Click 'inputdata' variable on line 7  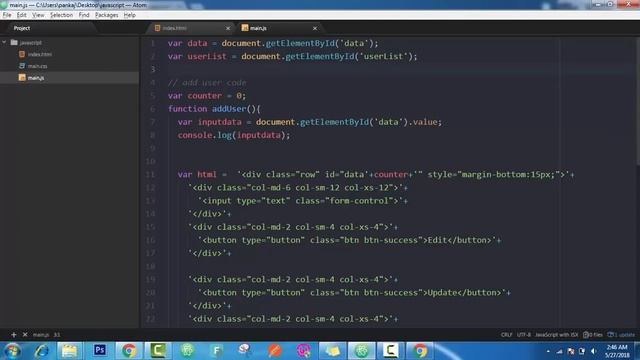[220, 122]
